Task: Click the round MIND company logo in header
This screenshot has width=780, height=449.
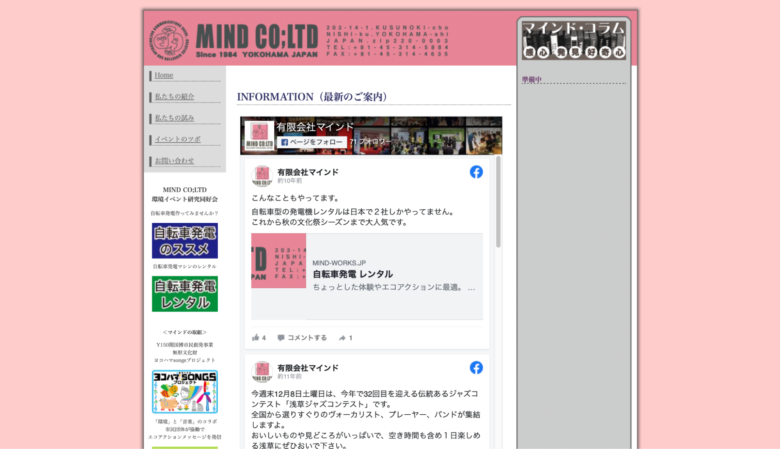Action: 169,40
